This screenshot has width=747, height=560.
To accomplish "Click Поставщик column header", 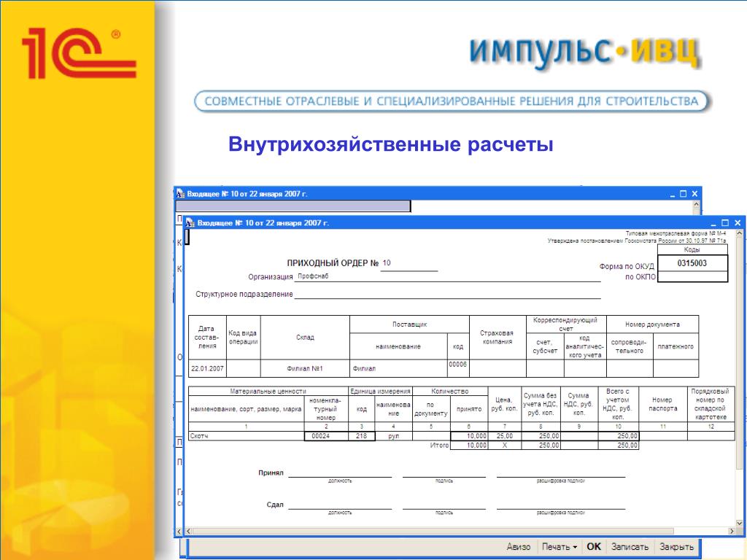I will point(410,324).
